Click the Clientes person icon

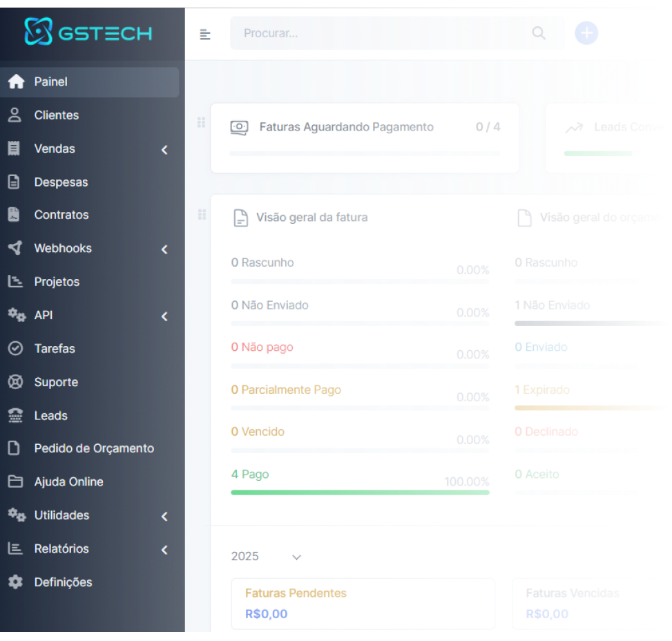coord(15,115)
